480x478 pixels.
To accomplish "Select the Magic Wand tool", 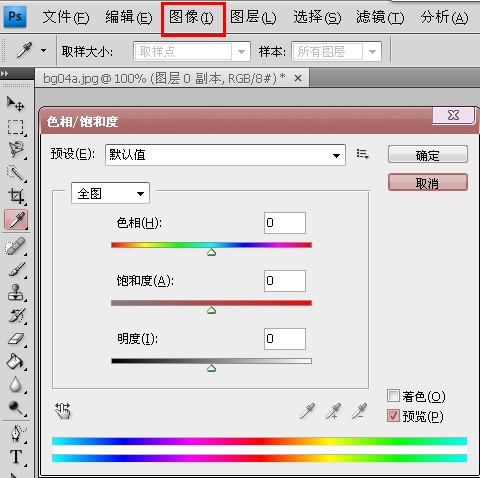I will click(x=15, y=173).
